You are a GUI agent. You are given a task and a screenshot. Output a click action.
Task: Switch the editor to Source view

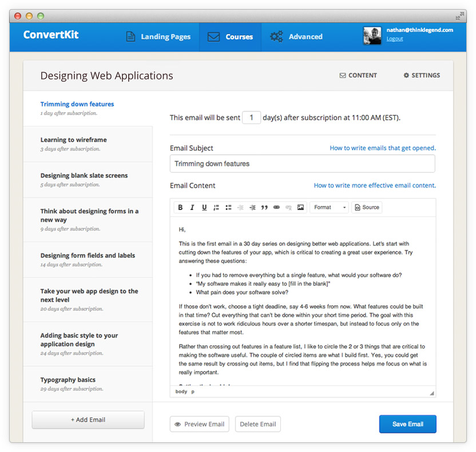tap(366, 208)
